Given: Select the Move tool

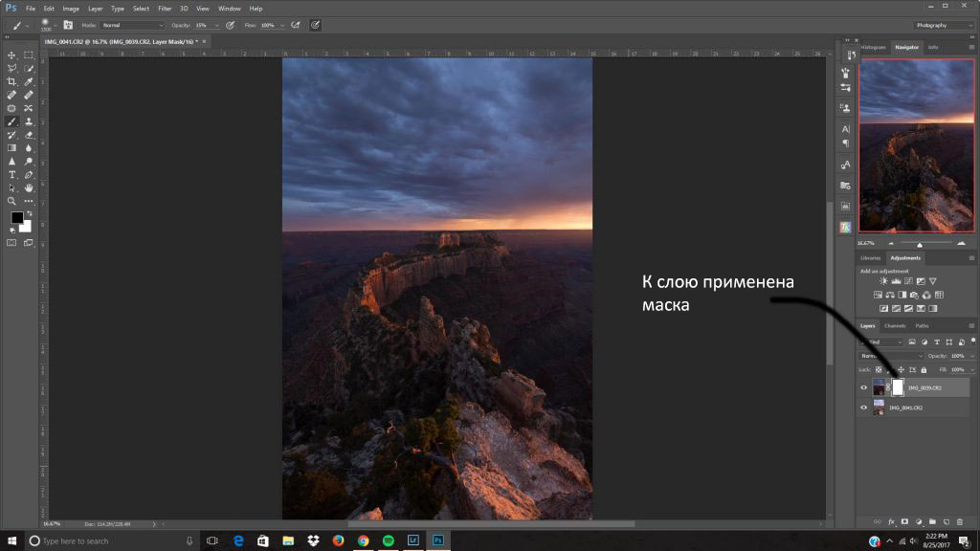Looking at the screenshot, I should point(11,55).
